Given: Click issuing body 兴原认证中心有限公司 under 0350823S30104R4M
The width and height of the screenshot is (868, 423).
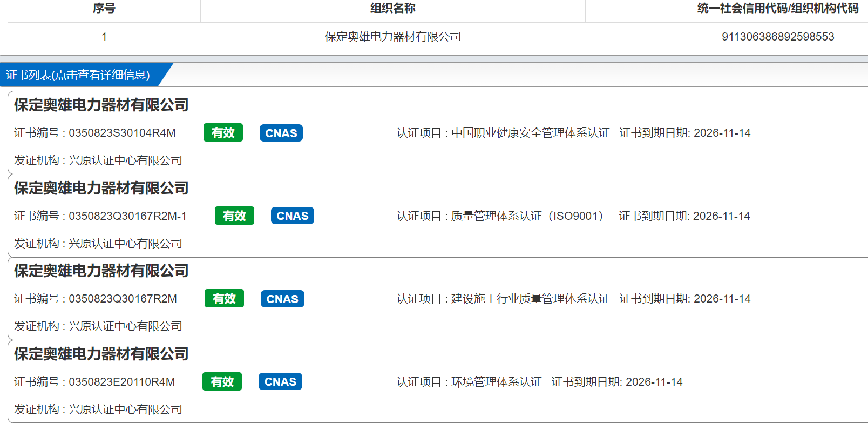Looking at the screenshot, I should pyautogui.click(x=125, y=160).
